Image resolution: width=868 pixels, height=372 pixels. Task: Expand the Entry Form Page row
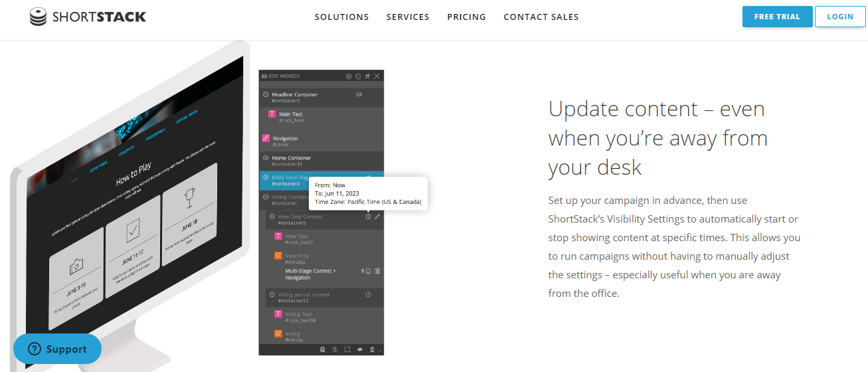[x=266, y=177]
